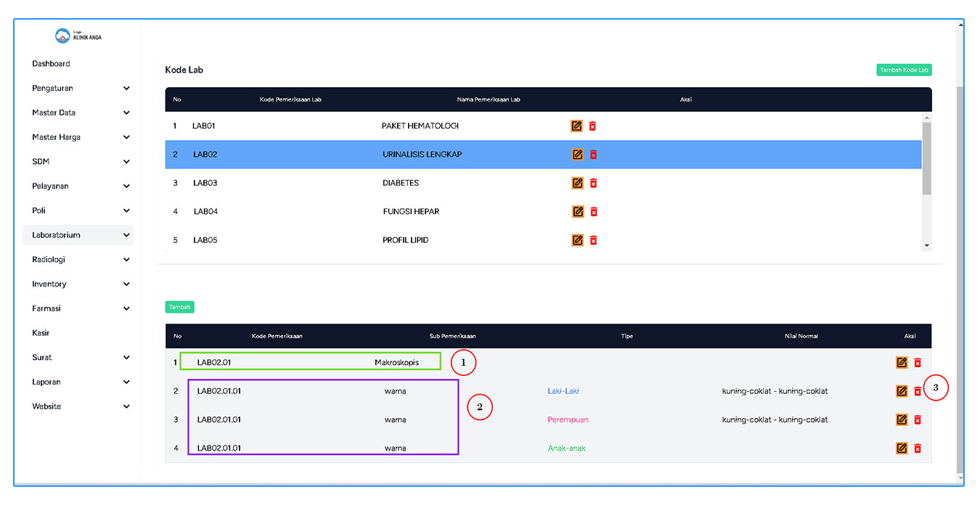Click the Tambah Kode Lab button
The height and width of the screenshot is (505, 980).
pyautogui.click(x=904, y=70)
